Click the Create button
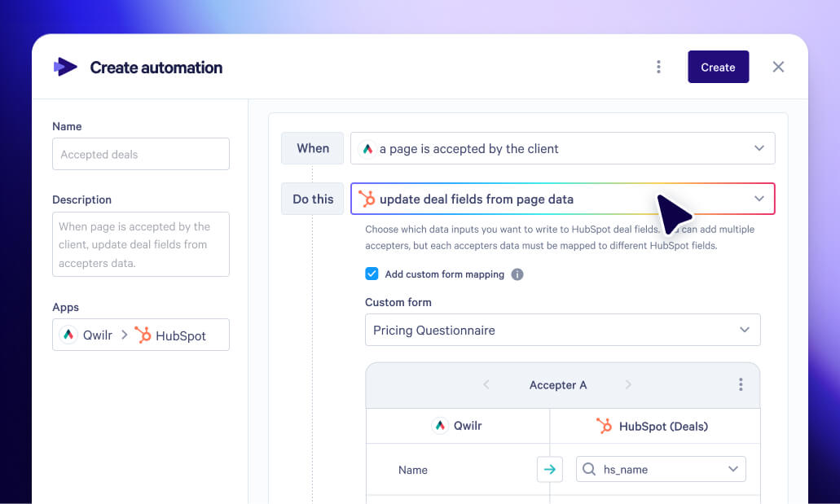Screen dimensions: 840x504 pos(719,67)
